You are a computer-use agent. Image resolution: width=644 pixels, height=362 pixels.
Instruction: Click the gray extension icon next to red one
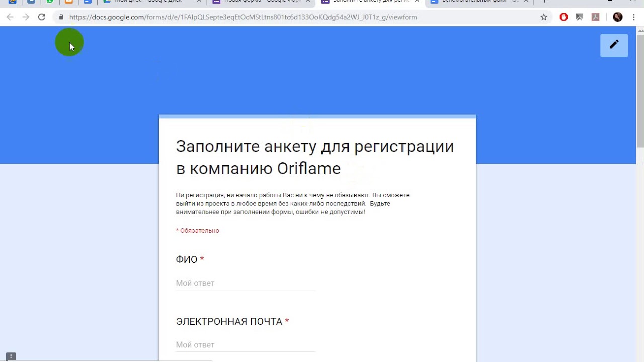[580, 17]
